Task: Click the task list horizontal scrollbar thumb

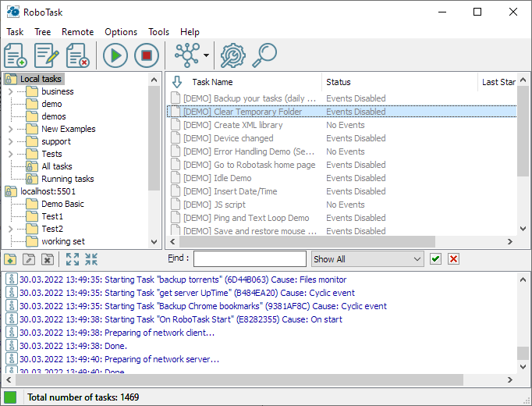Action: click(307, 242)
